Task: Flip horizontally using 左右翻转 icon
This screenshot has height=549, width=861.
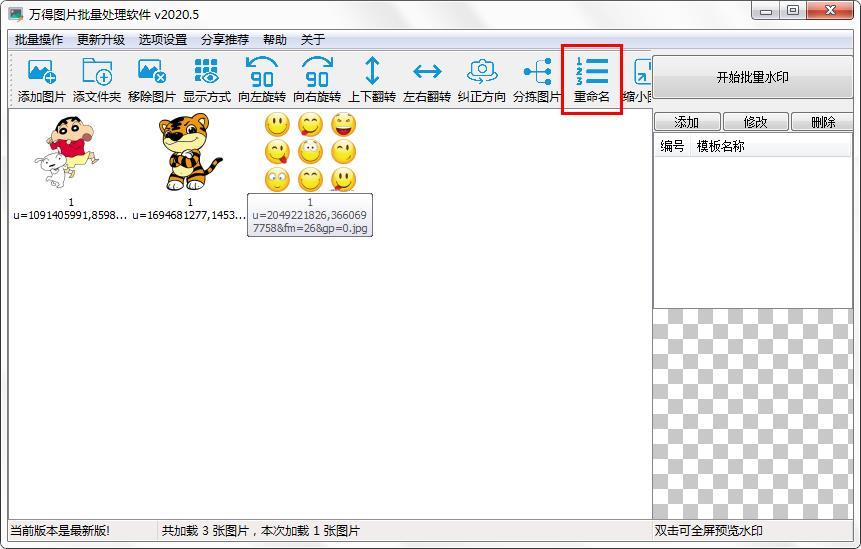Action: tap(427, 80)
